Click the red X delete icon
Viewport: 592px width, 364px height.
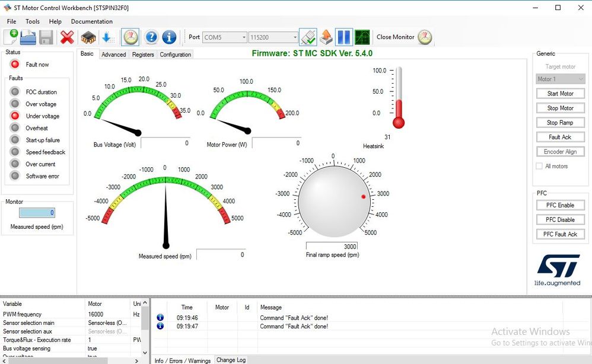pos(67,37)
